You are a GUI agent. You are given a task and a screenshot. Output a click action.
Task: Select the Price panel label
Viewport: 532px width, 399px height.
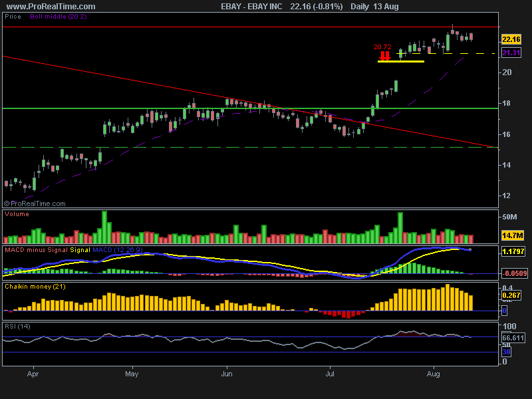(13, 16)
